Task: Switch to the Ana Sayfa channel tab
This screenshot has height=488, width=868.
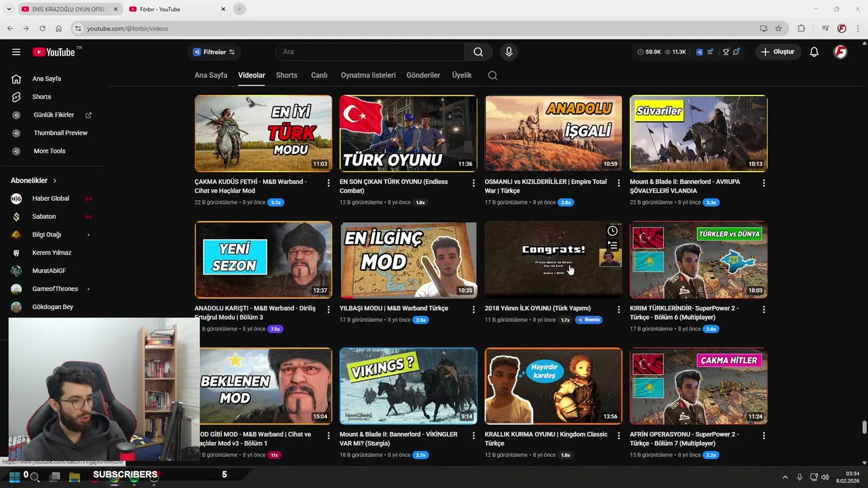Action: click(211, 75)
